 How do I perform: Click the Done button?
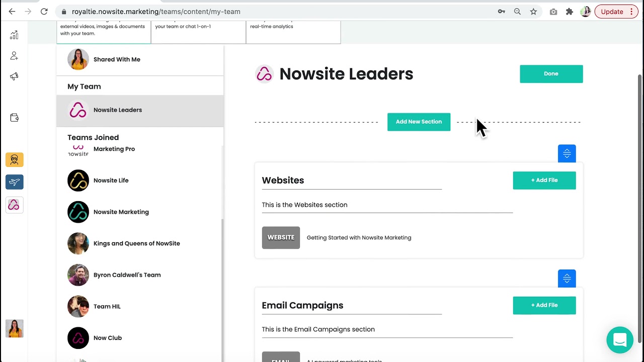pos(551,74)
